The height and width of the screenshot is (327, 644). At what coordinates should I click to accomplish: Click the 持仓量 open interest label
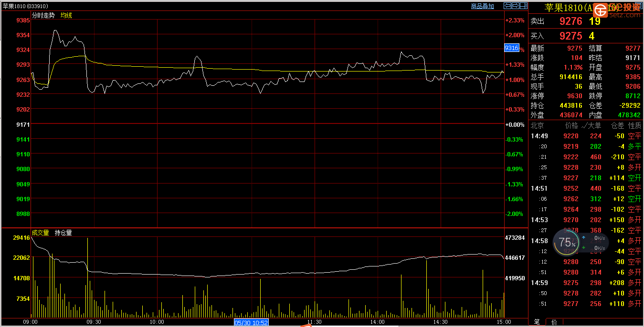click(63, 233)
